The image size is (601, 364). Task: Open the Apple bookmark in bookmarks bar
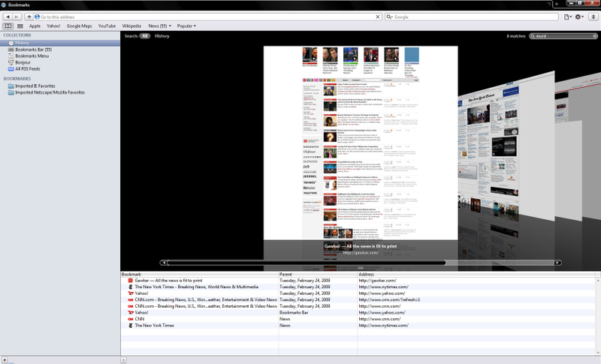point(35,26)
